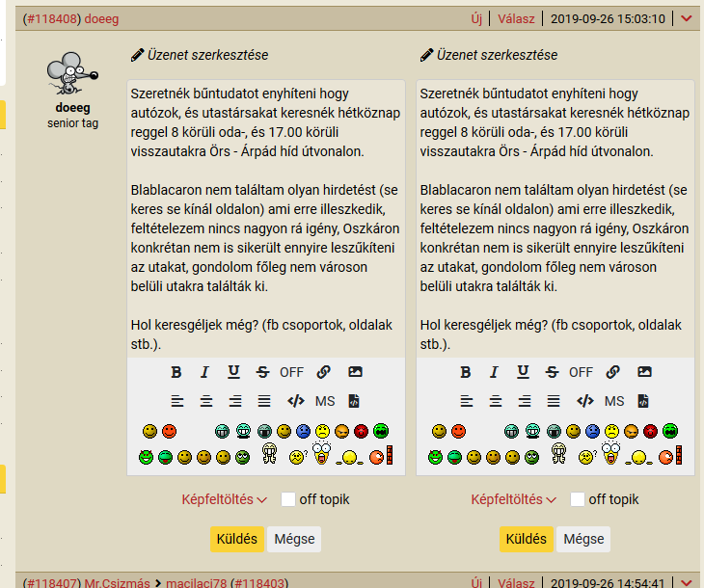Click inside the right message text area
This screenshot has width=704, height=588.
coord(555,219)
